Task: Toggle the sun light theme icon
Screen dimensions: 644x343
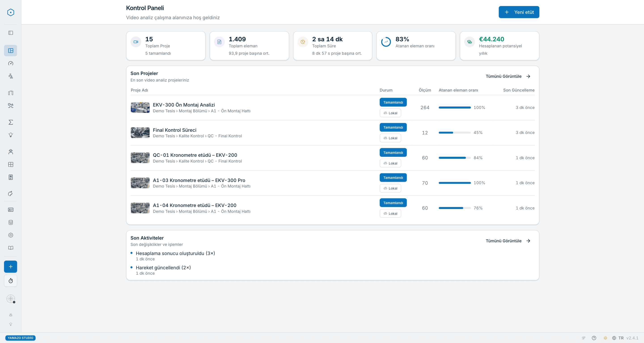Action: (x=605, y=338)
